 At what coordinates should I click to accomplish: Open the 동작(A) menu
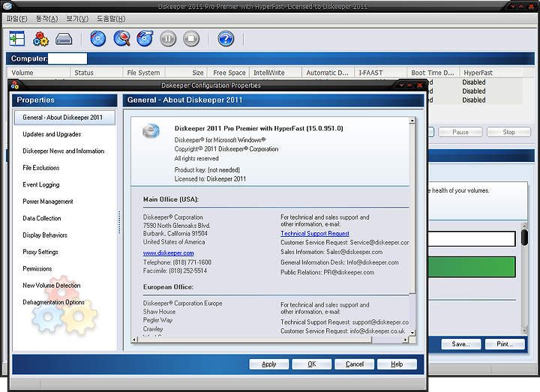(46, 19)
